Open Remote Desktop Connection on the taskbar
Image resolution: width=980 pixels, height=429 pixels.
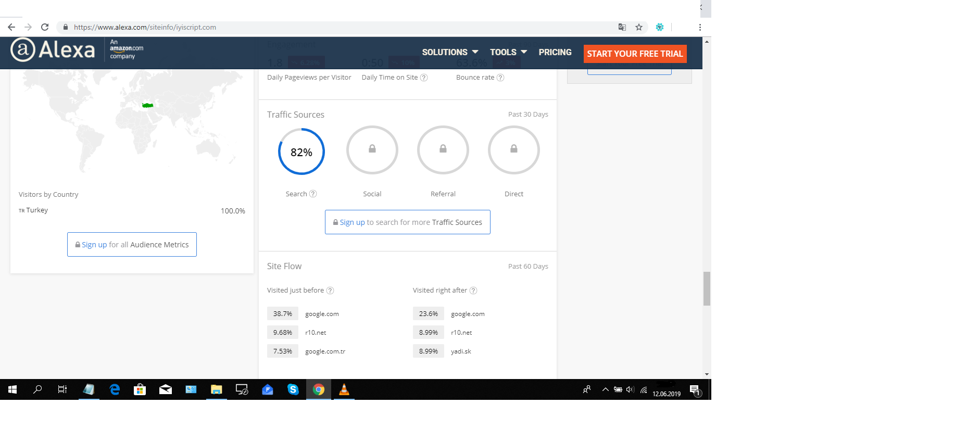pyautogui.click(x=242, y=389)
